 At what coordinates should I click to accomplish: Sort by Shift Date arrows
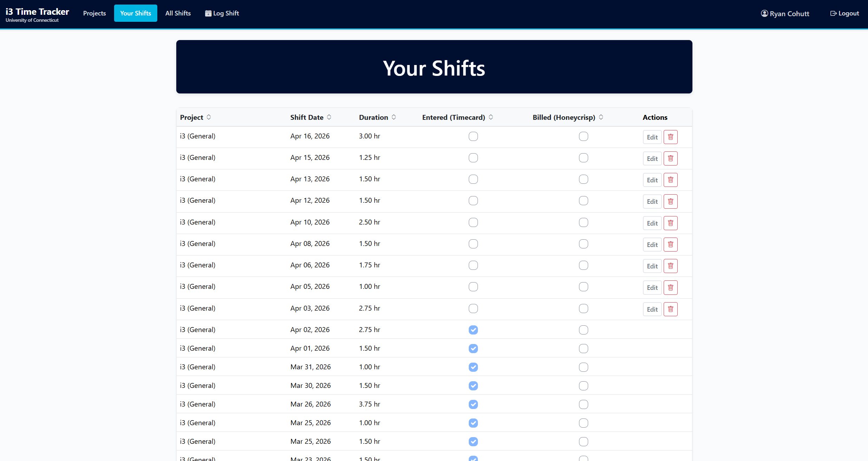(x=329, y=117)
